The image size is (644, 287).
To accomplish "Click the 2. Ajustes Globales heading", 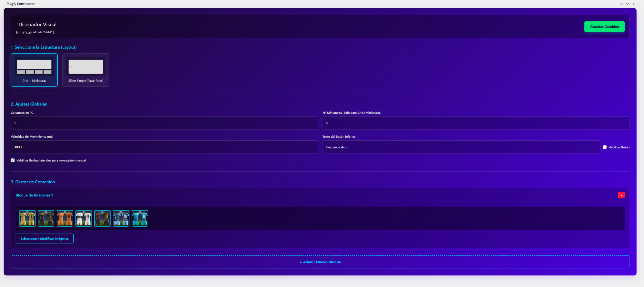I will click(29, 104).
